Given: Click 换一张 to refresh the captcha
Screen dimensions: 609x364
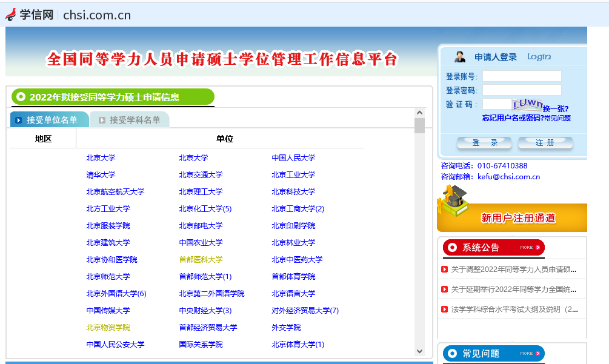Looking at the screenshot, I should point(555,108).
